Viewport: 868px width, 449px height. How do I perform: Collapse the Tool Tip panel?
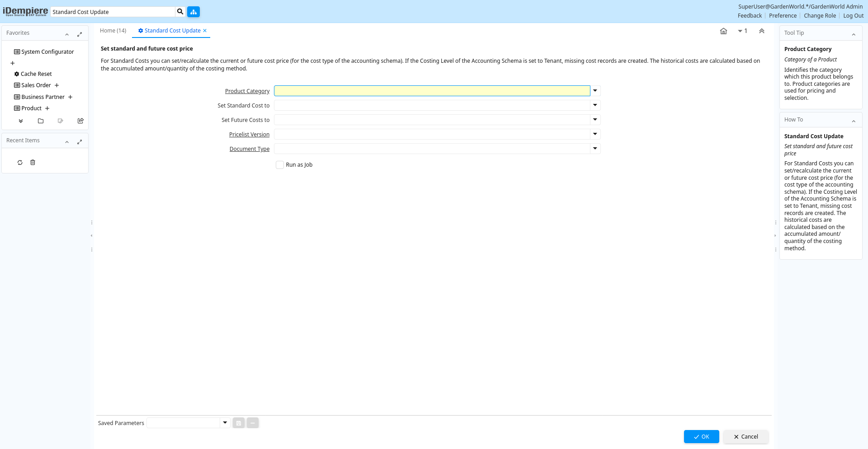tap(854, 34)
